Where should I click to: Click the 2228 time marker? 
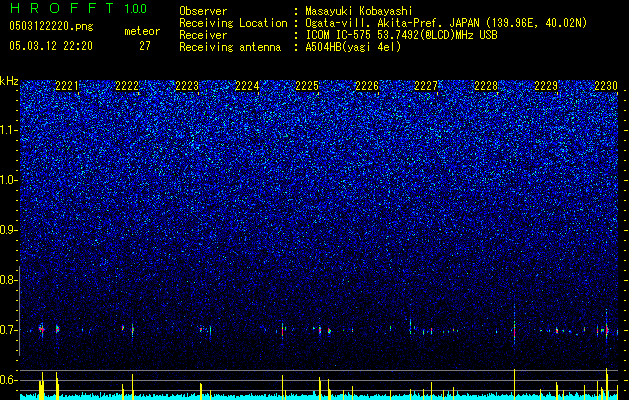tap(486, 86)
